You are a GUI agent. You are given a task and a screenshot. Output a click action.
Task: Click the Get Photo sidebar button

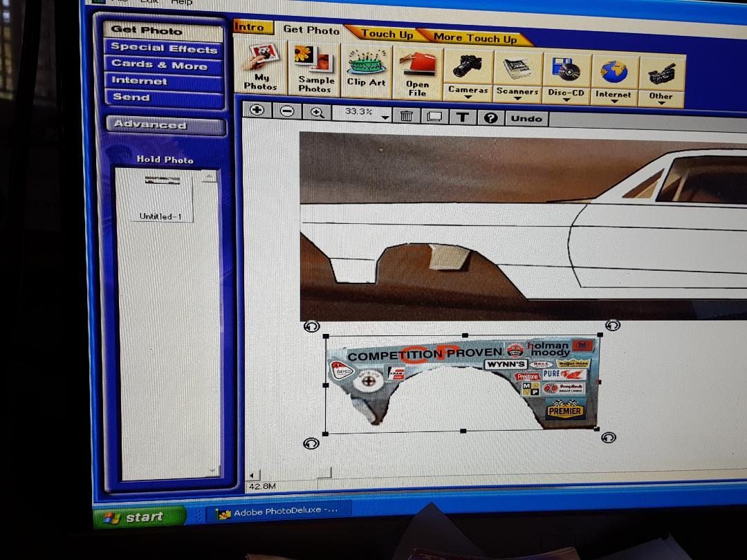point(163,31)
